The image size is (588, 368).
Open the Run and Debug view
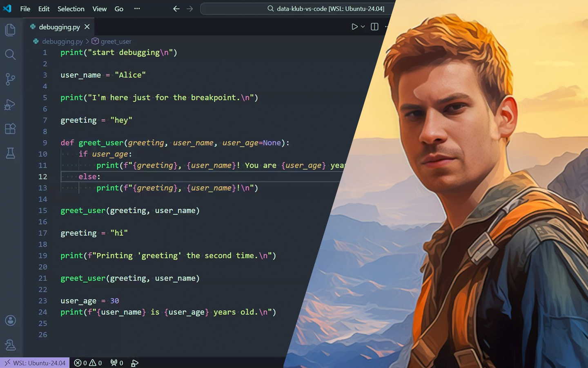tap(10, 105)
